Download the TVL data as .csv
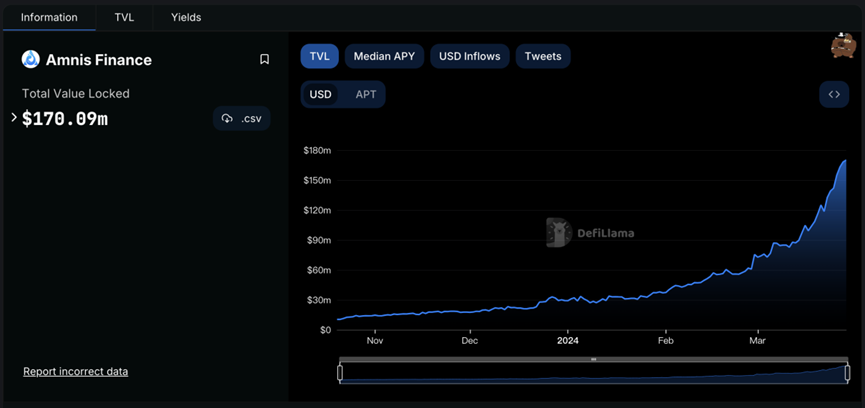865x408 pixels. (242, 118)
